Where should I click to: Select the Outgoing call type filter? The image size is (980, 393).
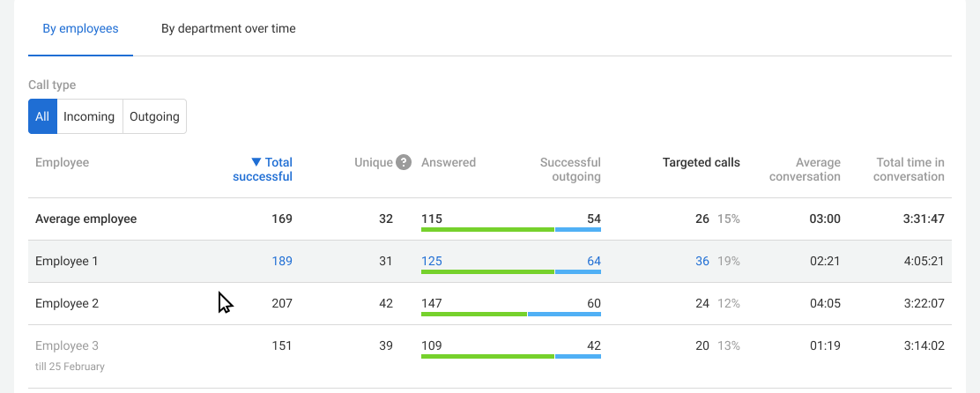(x=154, y=116)
